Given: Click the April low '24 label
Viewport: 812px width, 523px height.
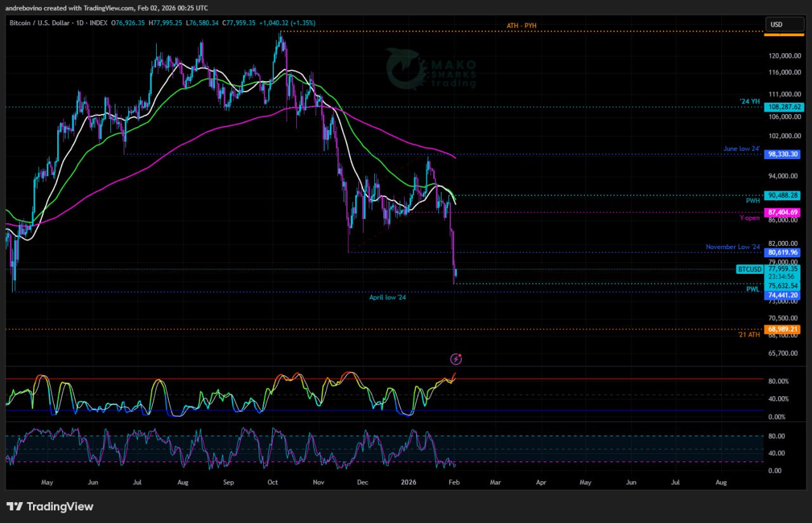Looking at the screenshot, I should tap(388, 297).
